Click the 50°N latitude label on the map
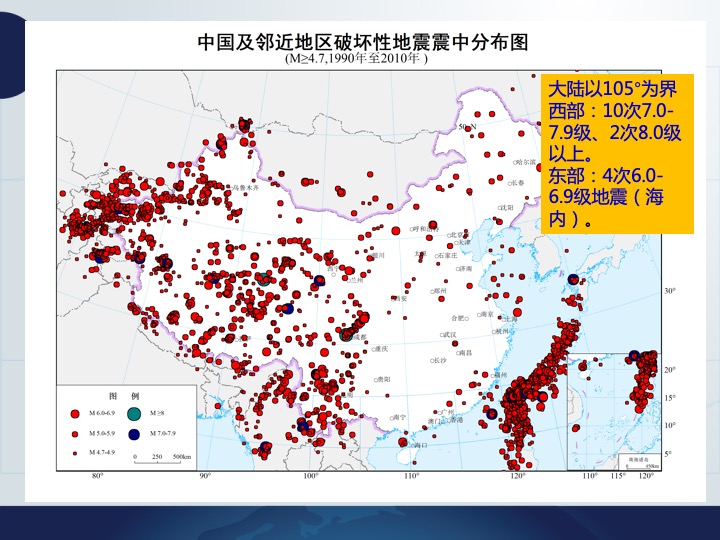Image resolution: width=720 pixels, height=540 pixels. tap(467, 127)
